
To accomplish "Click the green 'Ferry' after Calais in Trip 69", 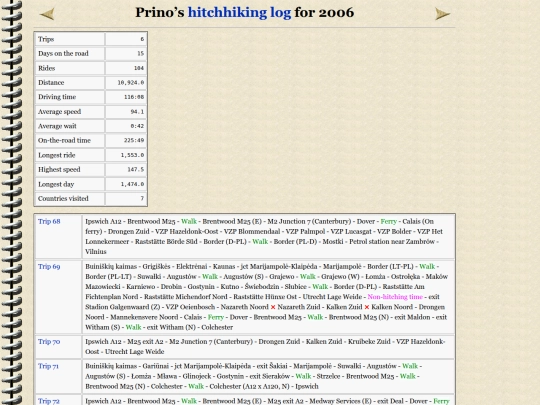I will (216, 317).
